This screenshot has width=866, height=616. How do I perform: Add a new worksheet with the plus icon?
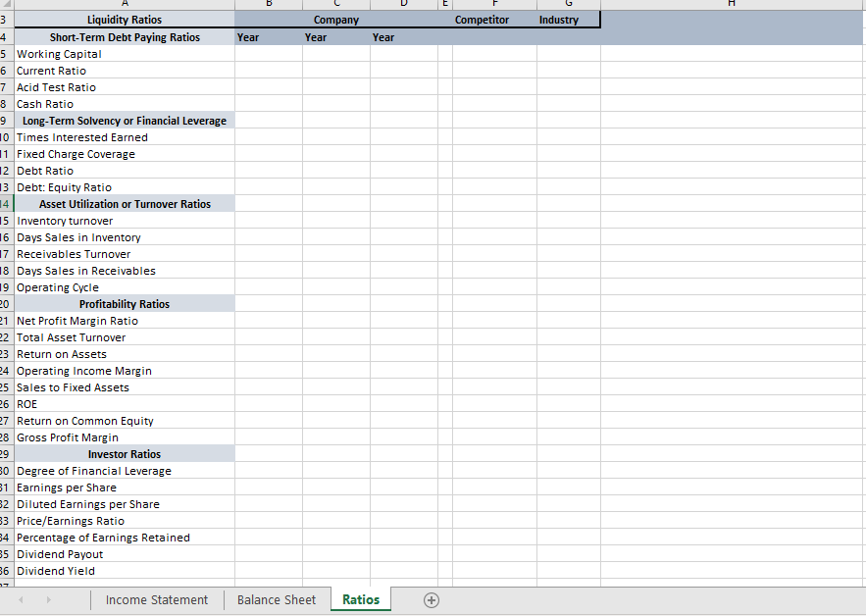(431, 599)
